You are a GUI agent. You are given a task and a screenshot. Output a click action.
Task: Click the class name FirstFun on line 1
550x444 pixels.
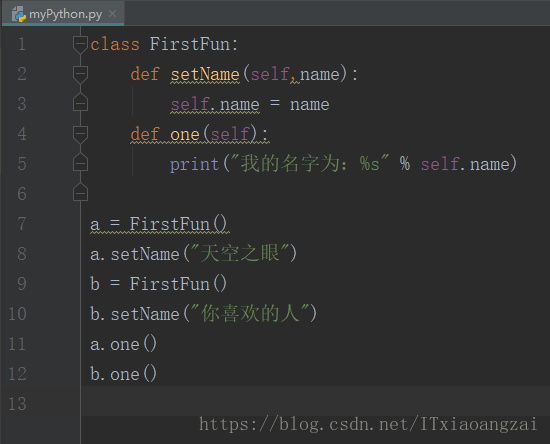coord(190,44)
